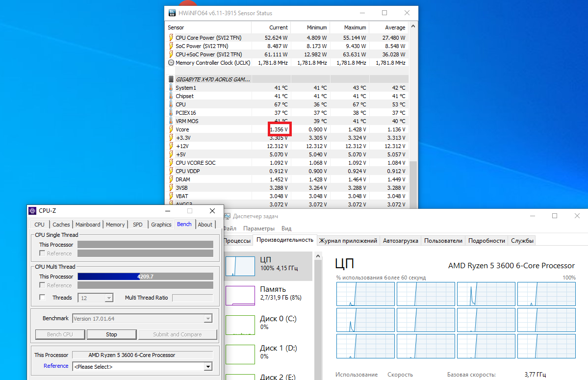
Task: Click the CPU Single Thread This Processor bar
Action: click(146, 245)
